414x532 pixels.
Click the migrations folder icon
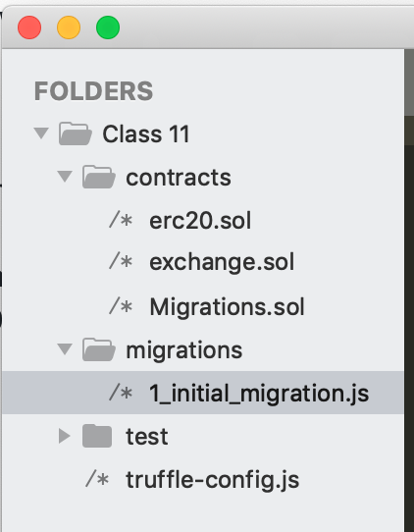coord(99,349)
